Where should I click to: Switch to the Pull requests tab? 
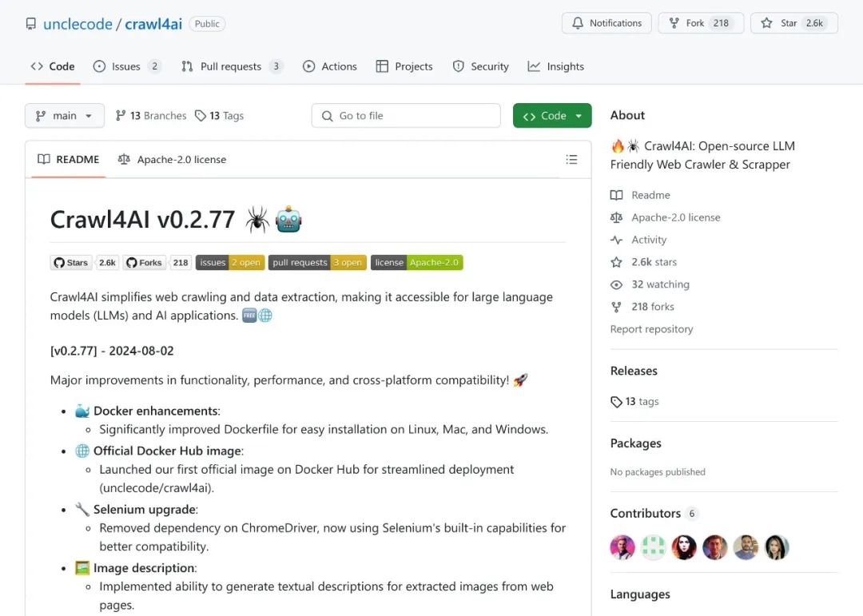point(232,66)
